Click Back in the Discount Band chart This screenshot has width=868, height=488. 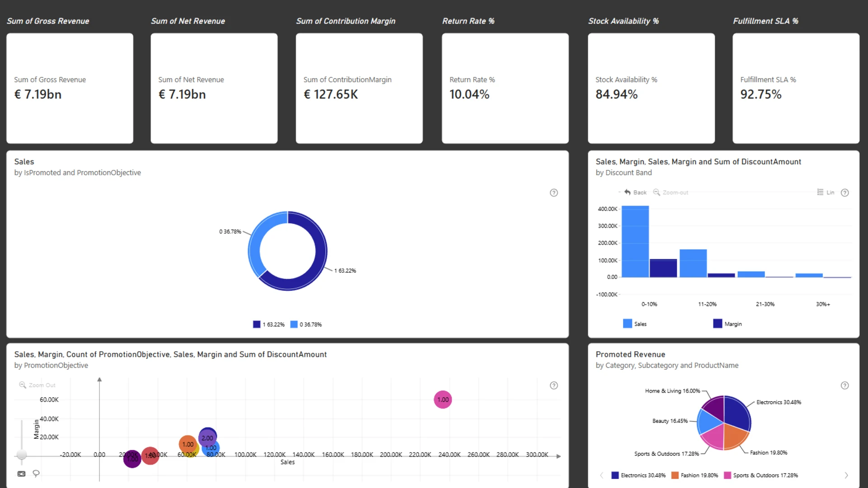pyautogui.click(x=635, y=192)
